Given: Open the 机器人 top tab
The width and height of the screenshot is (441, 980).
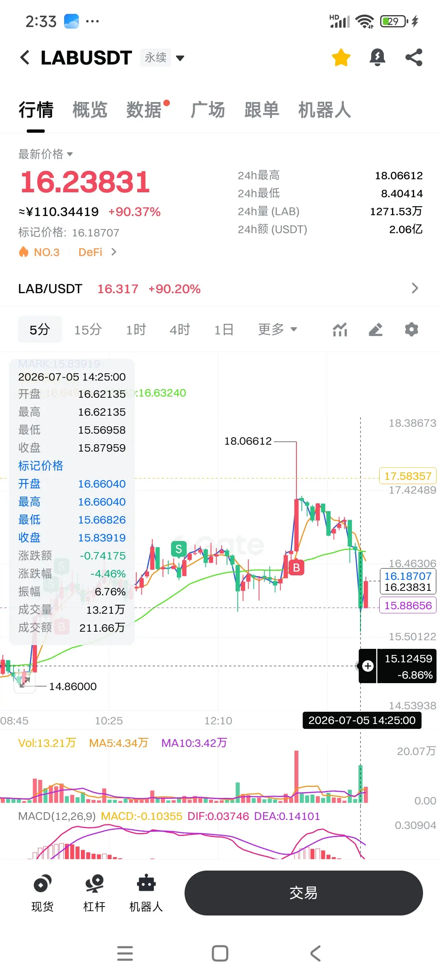Looking at the screenshot, I should coord(325,110).
